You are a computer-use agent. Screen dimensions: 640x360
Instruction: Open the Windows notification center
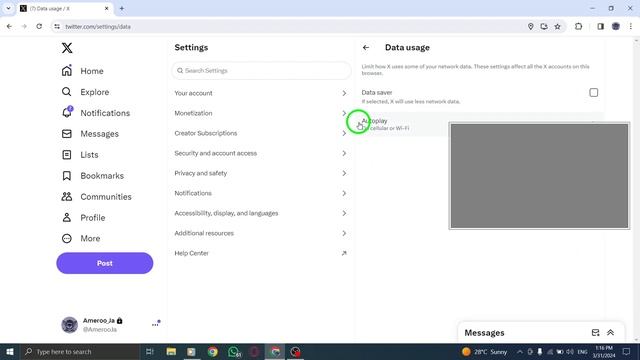click(627, 351)
